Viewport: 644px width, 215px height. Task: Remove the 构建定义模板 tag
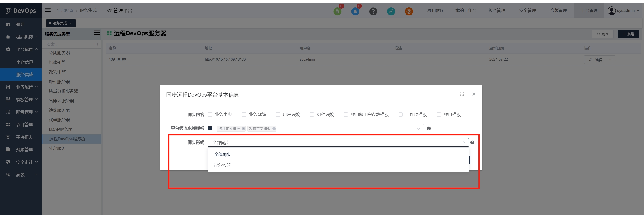(244, 128)
